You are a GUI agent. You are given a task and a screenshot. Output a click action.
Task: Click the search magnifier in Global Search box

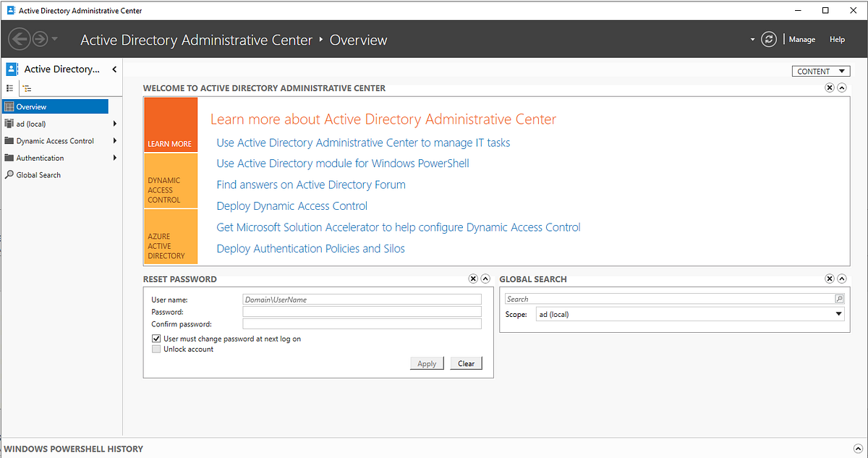click(838, 298)
